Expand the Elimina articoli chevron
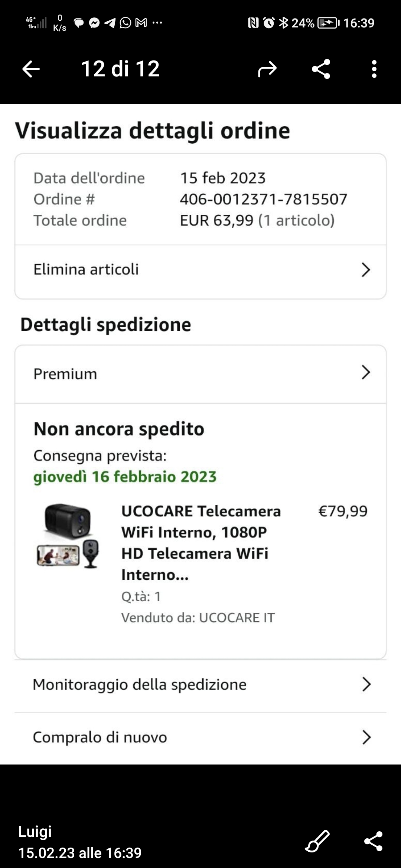Viewport: 401px width, 868px height. (x=366, y=270)
